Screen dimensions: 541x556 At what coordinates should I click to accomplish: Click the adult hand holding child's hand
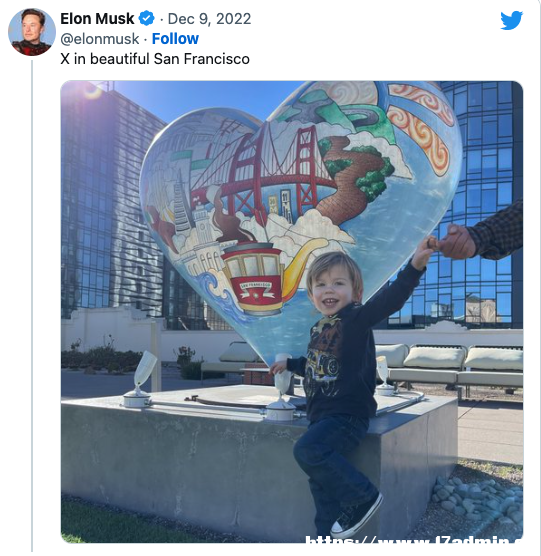[x=456, y=242]
